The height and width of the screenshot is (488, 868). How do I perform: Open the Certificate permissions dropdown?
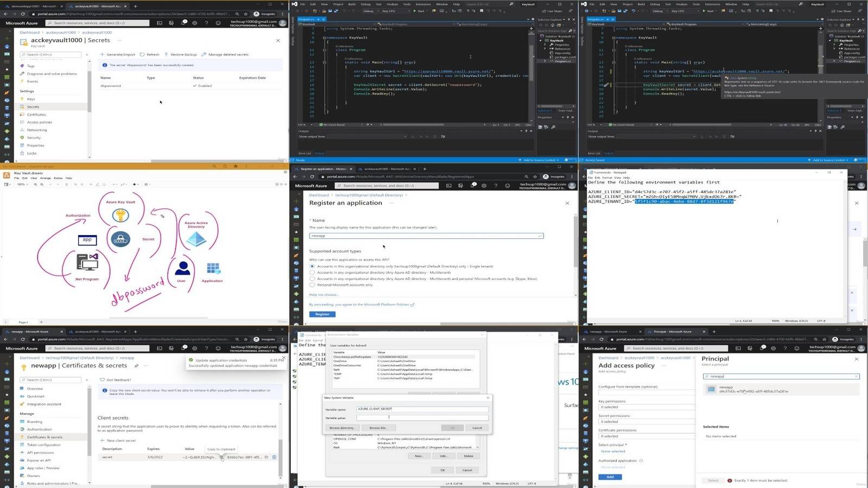click(x=647, y=436)
